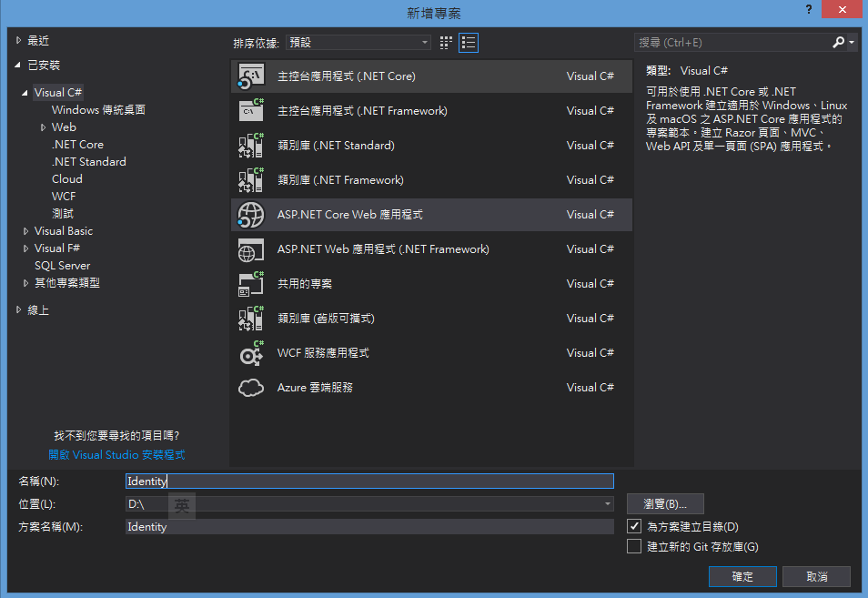Image resolution: width=868 pixels, height=598 pixels.
Task: Click the 共用的專案 template icon
Action: tap(251, 283)
